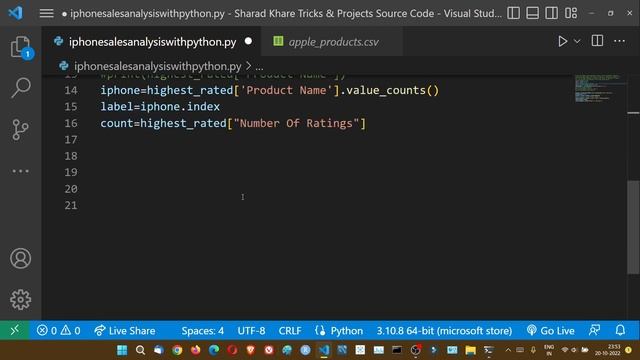This screenshot has width=640, height=360.
Task: Switch to iphonesalesanalysiswithpython.py tab
Action: tap(152, 42)
